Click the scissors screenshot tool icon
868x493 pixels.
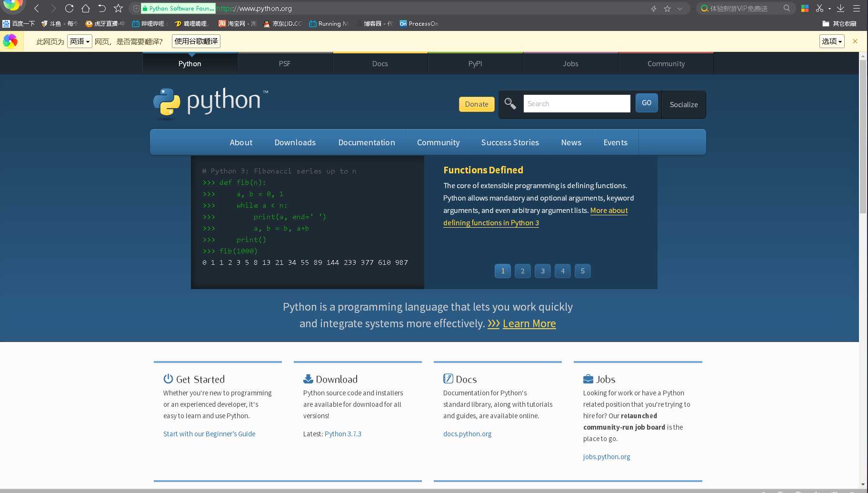(819, 8)
